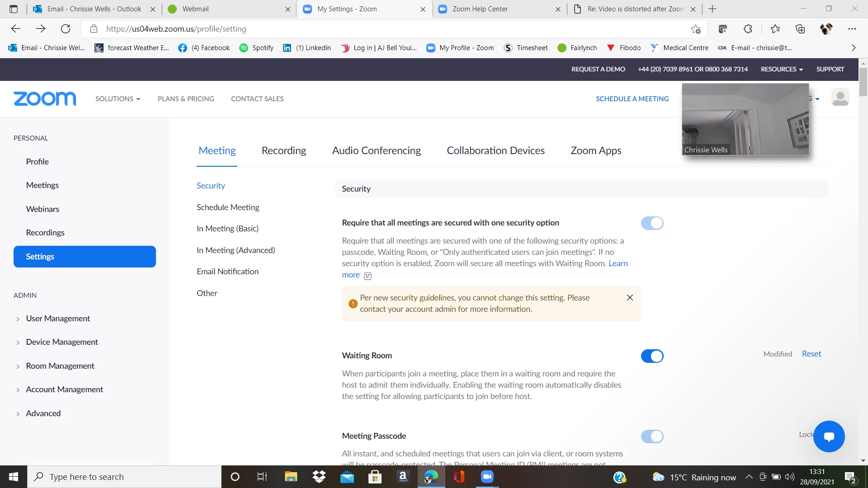Open Dropbox from the taskbar

[319, 477]
